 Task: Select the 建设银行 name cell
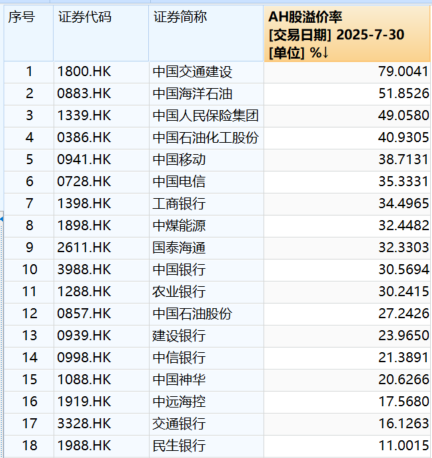point(179,336)
